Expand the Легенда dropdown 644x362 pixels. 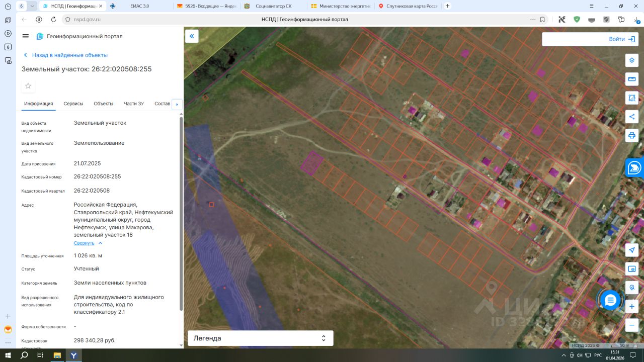(x=260, y=338)
